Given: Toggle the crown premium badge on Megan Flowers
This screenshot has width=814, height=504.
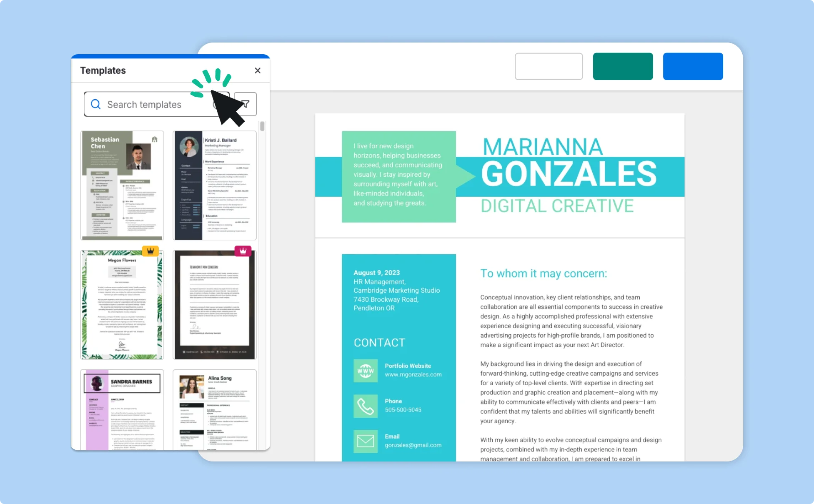Looking at the screenshot, I should (150, 251).
